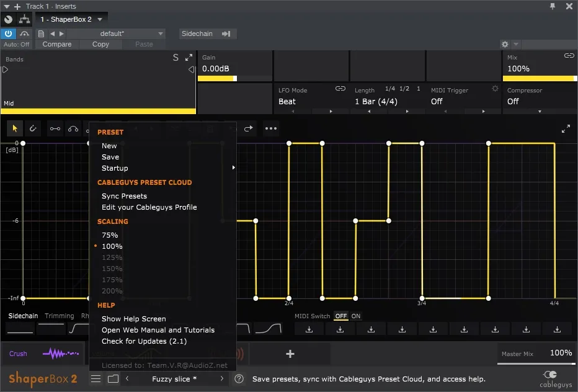Click the last MIDI slot download arrow
The width and height of the screenshot is (578, 392).
point(557,329)
